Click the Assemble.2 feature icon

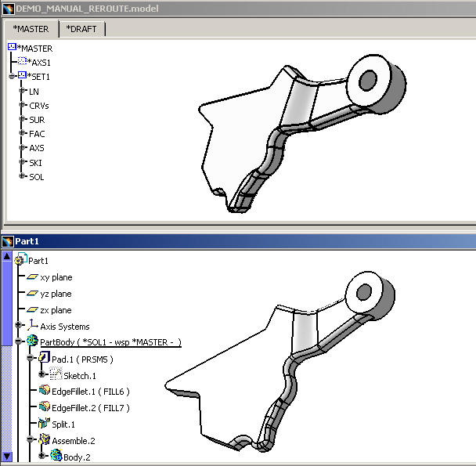[45, 439]
